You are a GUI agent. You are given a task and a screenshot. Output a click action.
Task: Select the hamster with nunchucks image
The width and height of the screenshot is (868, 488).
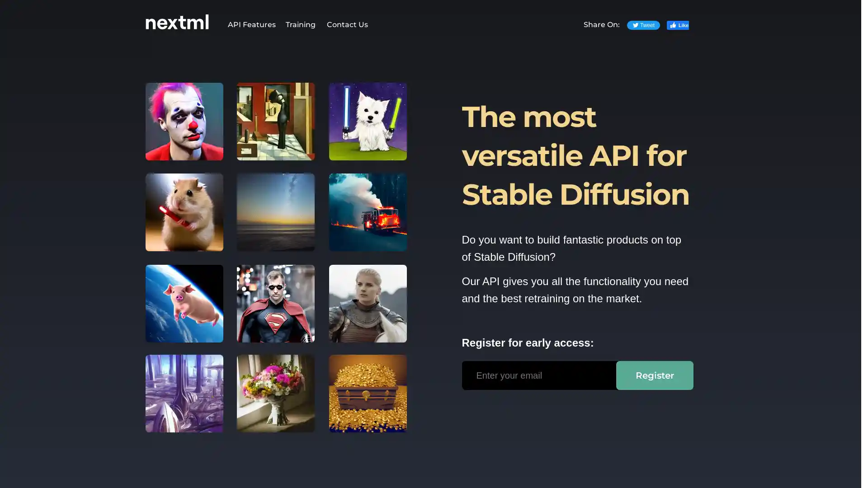184,212
